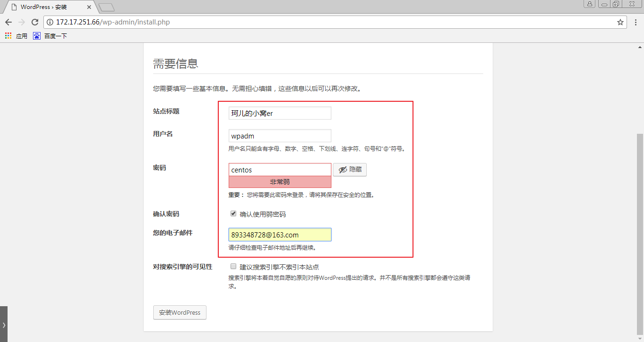Expand the side panel arrow at the left edge

4,324
